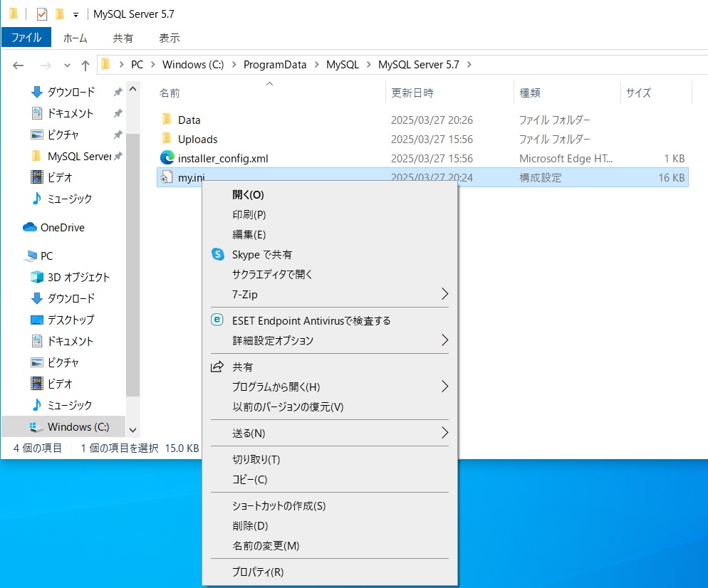Click the back arrow navigation button
The height and width of the screenshot is (588, 708).
tap(18, 66)
